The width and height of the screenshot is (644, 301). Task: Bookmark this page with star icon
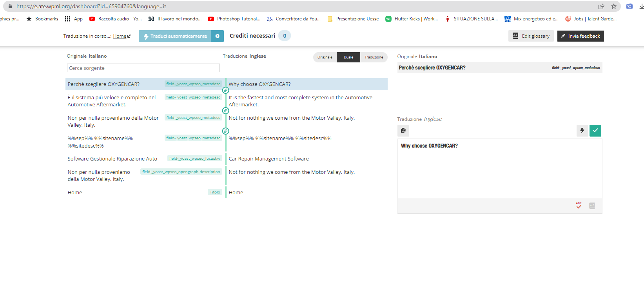click(x=614, y=6)
